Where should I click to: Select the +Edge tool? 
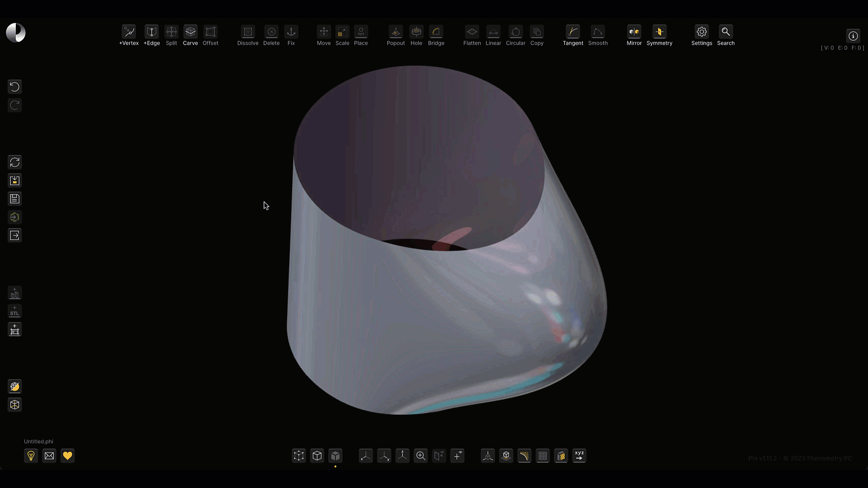tap(151, 32)
